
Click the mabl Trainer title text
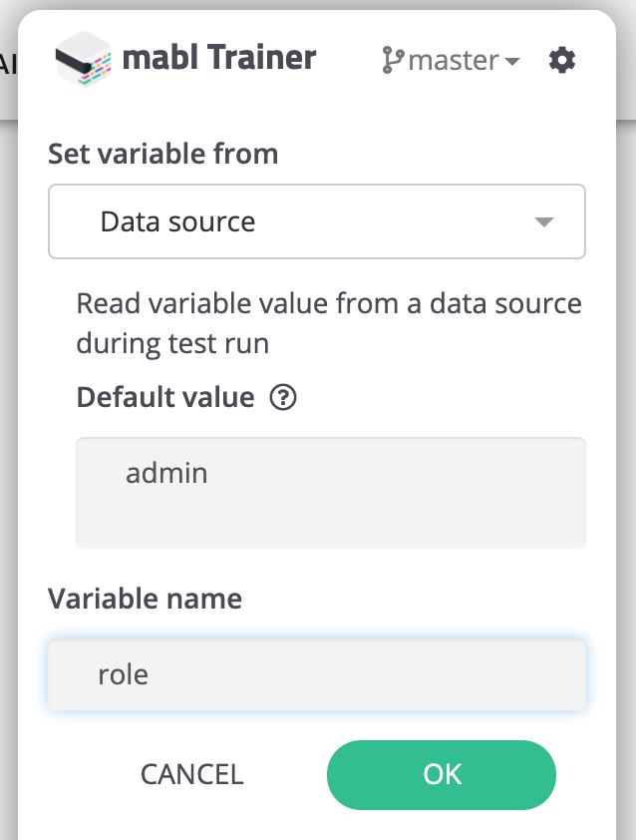(x=218, y=59)
